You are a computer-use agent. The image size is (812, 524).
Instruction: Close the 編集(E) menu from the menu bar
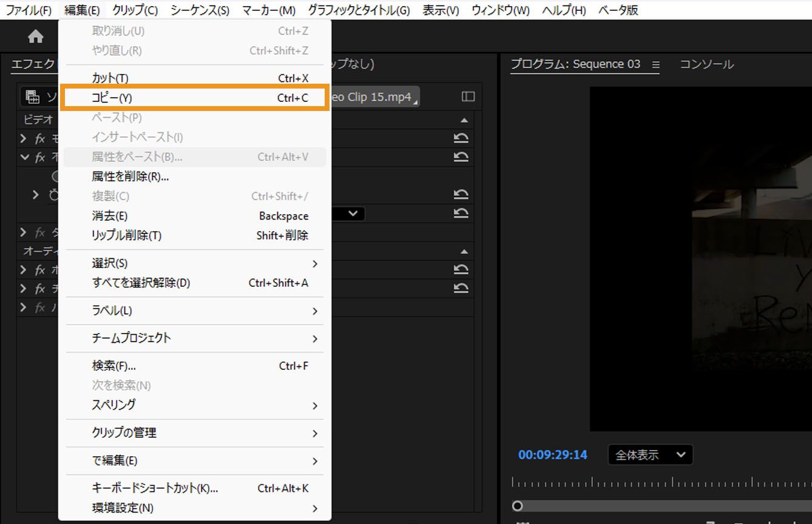pos(82,10)
